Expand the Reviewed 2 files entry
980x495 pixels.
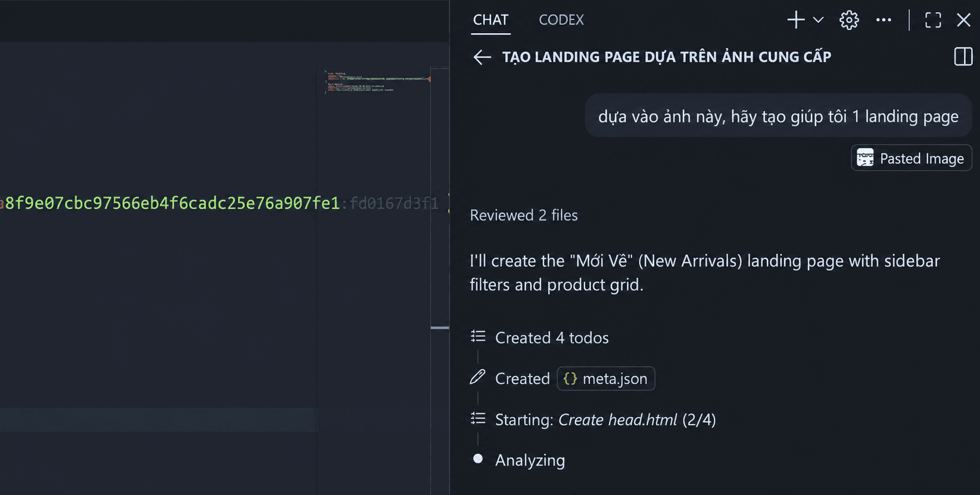[524, 215]
